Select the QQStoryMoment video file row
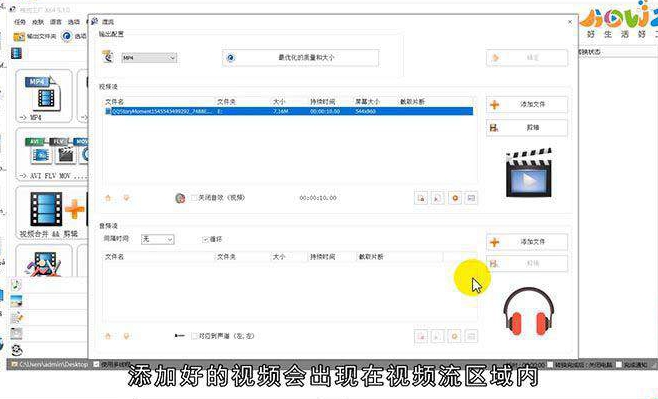The width and height of the screenshot is (658, 399). click(289, 111)
